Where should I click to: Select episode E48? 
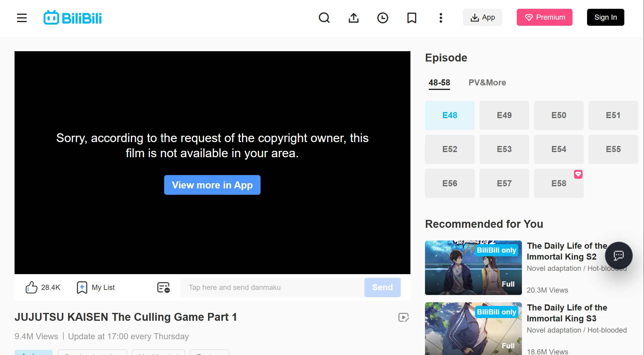(x=450, y=115)
